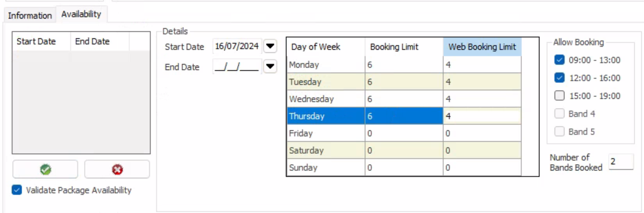Click Wednesday's Web Booking Limit cell
Viewport: 644px width, 213px height.
coord(482,99)
